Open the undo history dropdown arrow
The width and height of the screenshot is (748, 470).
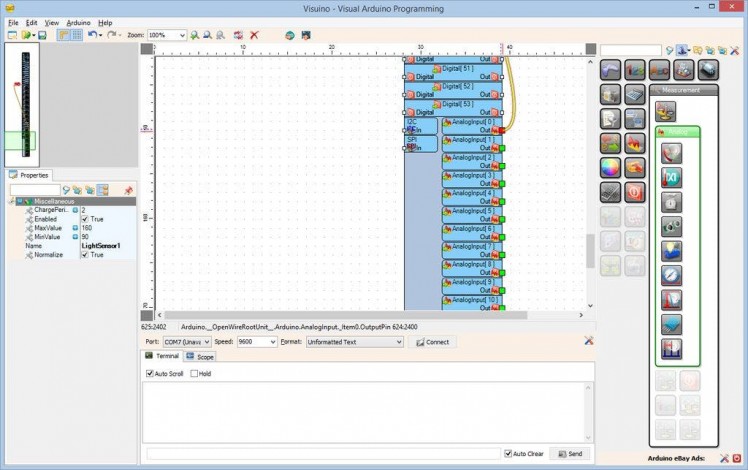tap(100, 35)
